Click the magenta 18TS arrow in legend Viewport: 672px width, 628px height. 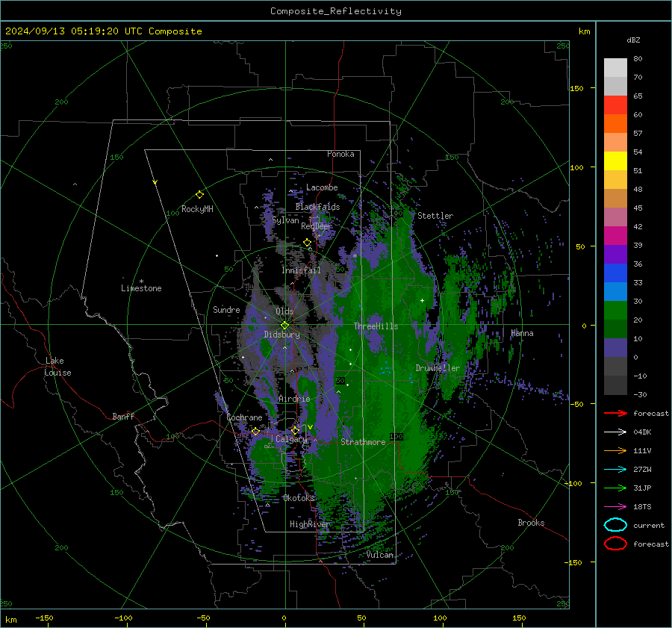click(x=615, y=507)
